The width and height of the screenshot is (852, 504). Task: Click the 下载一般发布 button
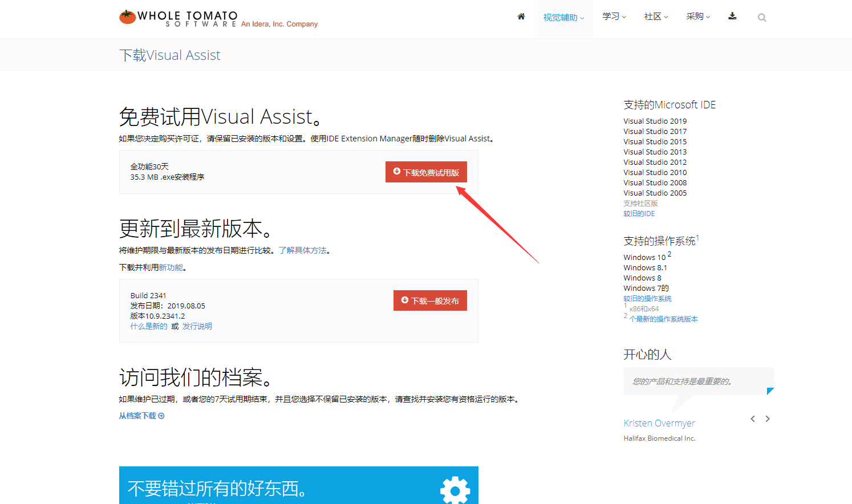click(430, 300)
